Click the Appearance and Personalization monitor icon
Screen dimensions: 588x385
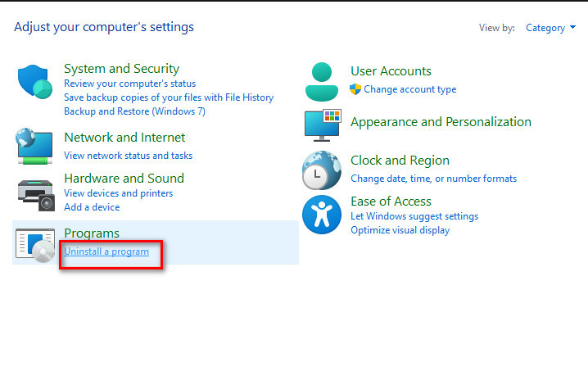click(323, 125)
